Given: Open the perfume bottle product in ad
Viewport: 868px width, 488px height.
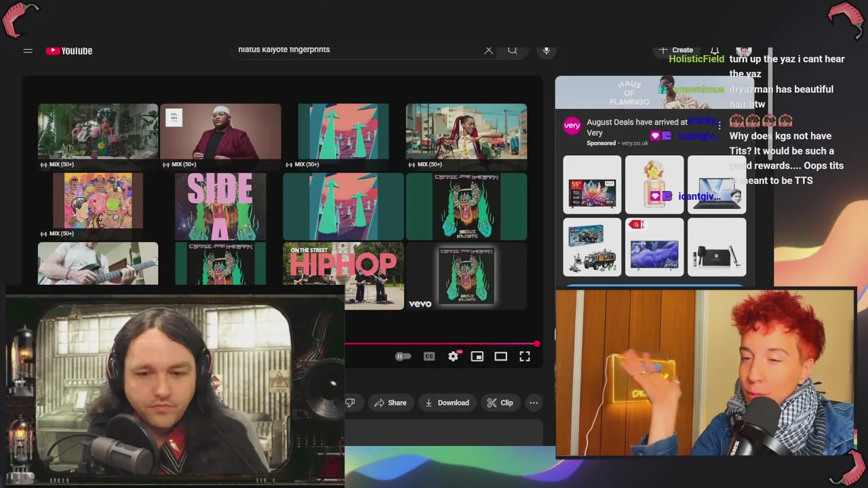Looking at the screenshot, I should click(x=654, y=185).
